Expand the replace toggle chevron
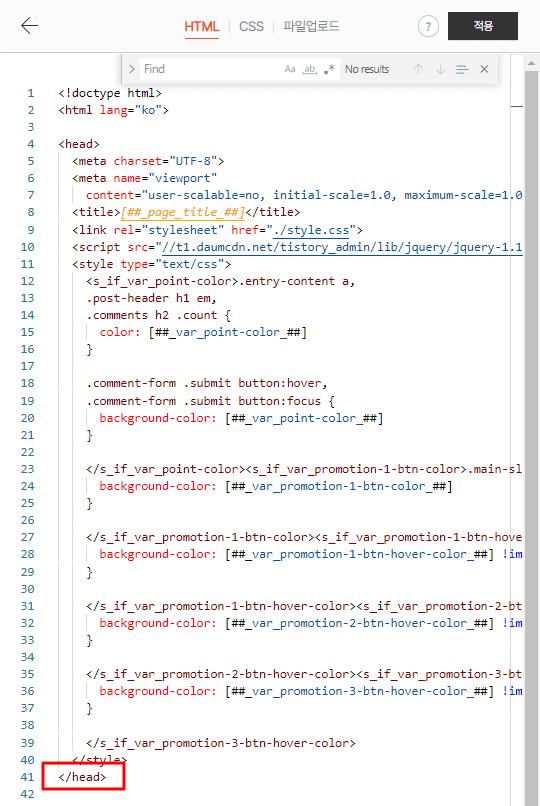540x806 pixels. click(x=132, y=69)
